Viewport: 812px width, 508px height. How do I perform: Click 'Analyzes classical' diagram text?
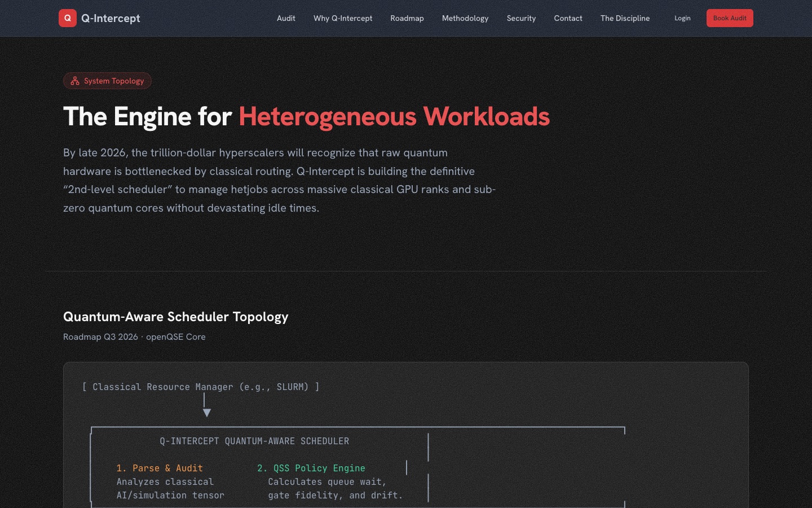[x=165, y=481]
